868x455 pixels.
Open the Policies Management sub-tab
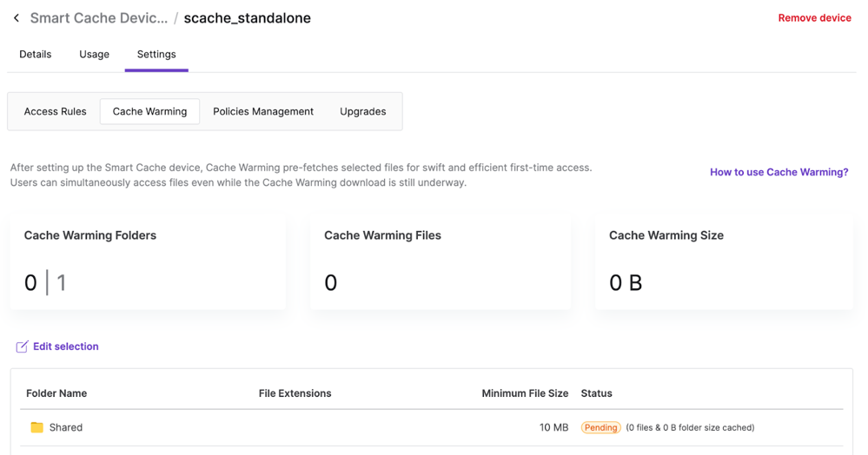(263, 111)
